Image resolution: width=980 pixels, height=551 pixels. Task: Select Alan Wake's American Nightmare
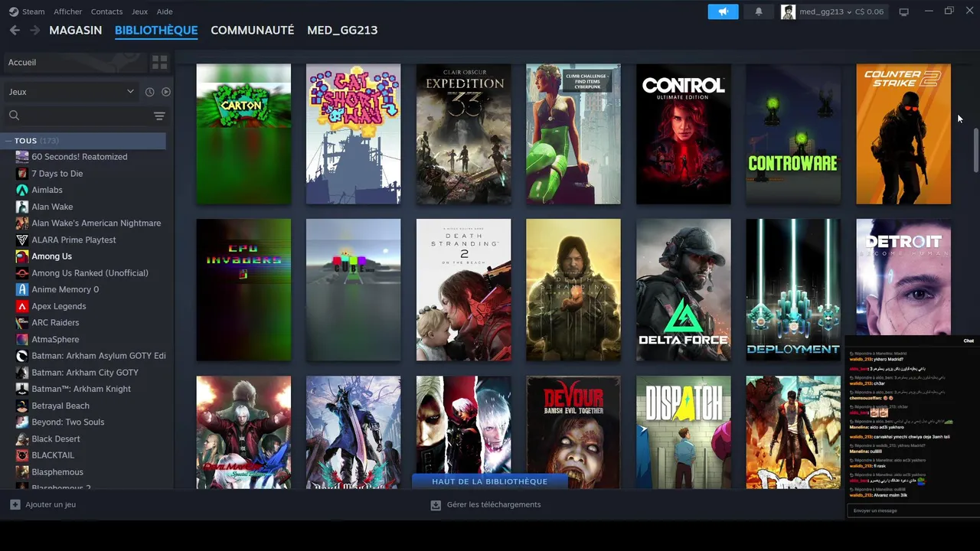(96, 223)
